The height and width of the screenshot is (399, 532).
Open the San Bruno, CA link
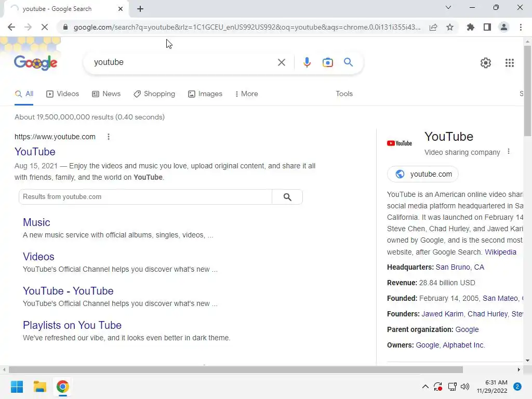point(460,268)
